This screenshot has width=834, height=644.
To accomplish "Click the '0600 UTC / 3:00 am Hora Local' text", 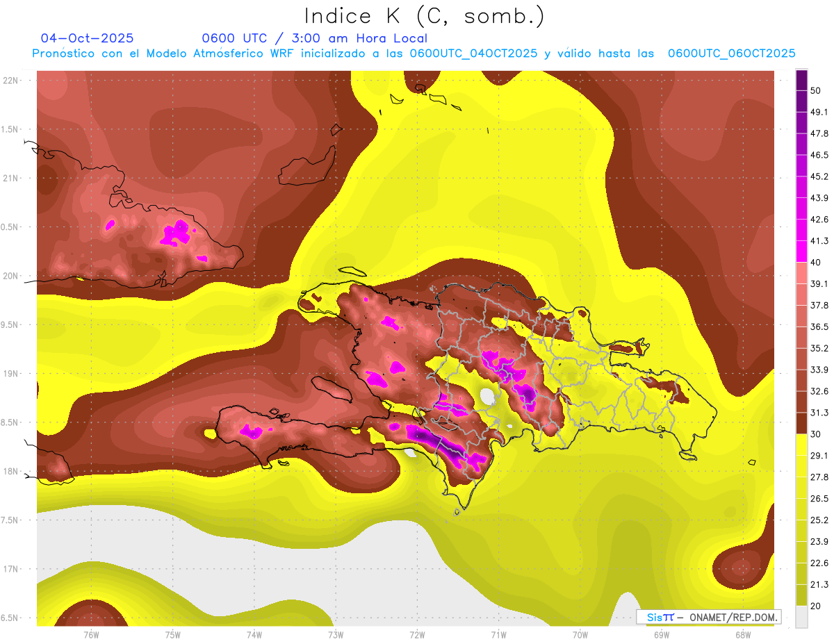I will [314, 38].
